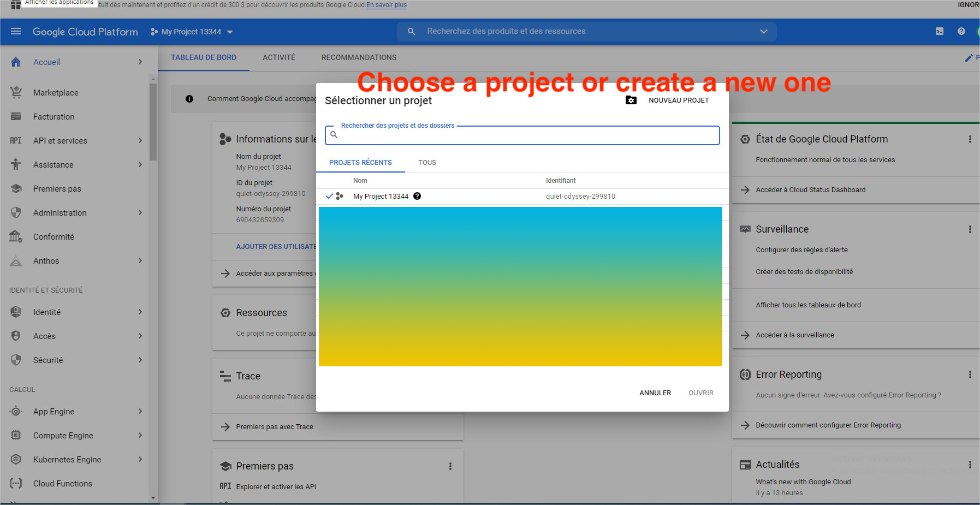Click the Compute Engine chip icon
This screenshot has height=505, width=980.
(x=16, y=436)
